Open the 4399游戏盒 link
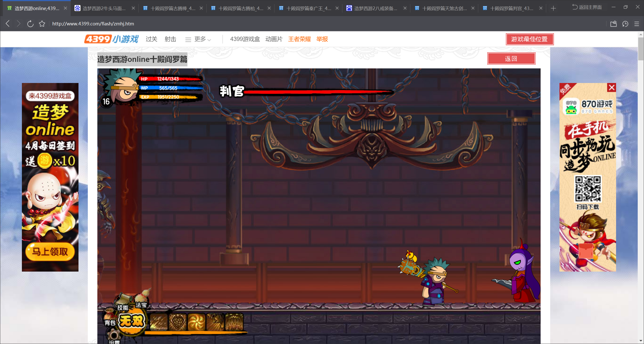The height and width of the screenshot is (344, 644). (245, 39)
